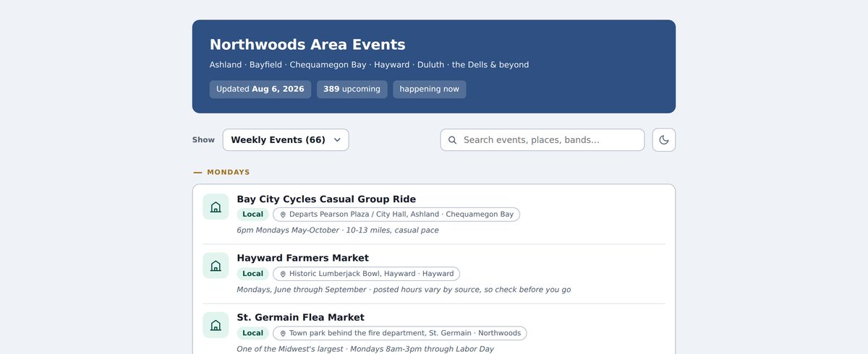Click the 6pm Mondays May-October description text

pos(338,230)
